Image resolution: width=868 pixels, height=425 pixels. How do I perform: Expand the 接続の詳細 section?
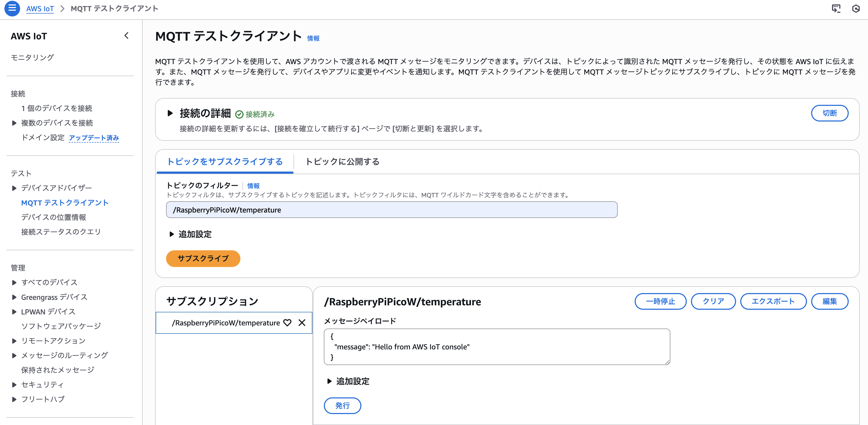tap(170, 113)
